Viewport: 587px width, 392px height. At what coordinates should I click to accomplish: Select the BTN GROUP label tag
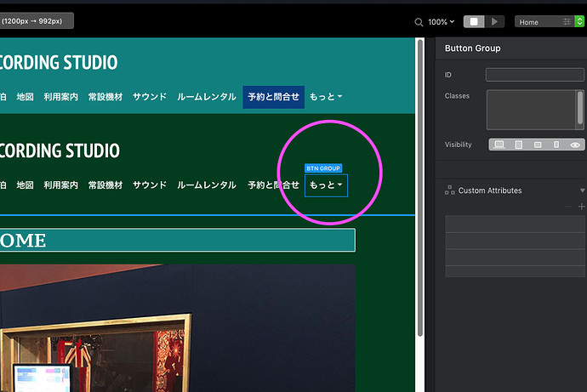pyautogui.click(x=323, y=168)
